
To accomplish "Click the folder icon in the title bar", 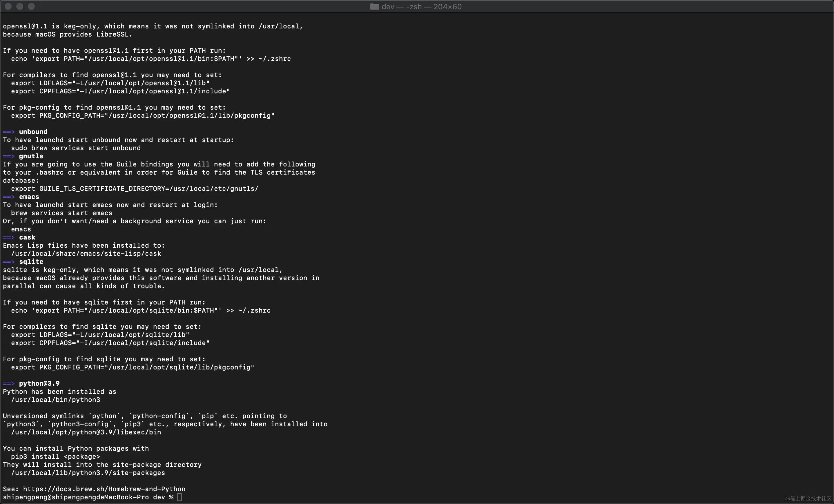I will (x=374, y=6).
